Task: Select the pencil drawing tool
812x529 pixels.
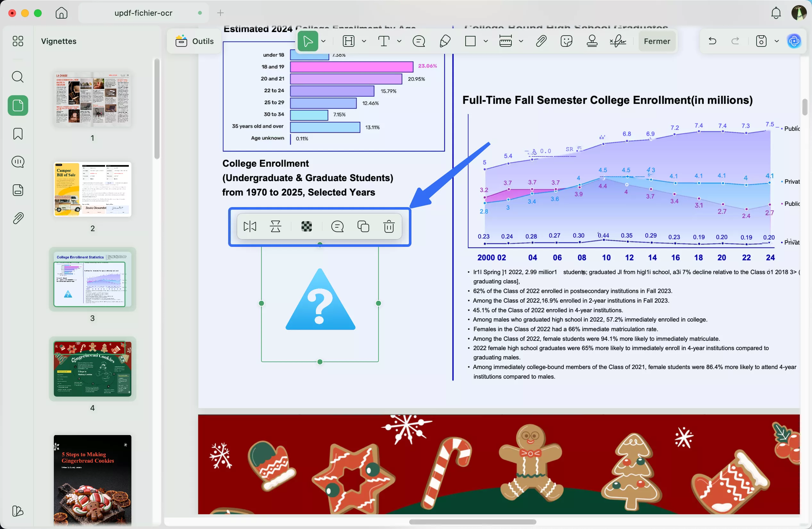Action: pyautogui.click(x=445, y=41)
